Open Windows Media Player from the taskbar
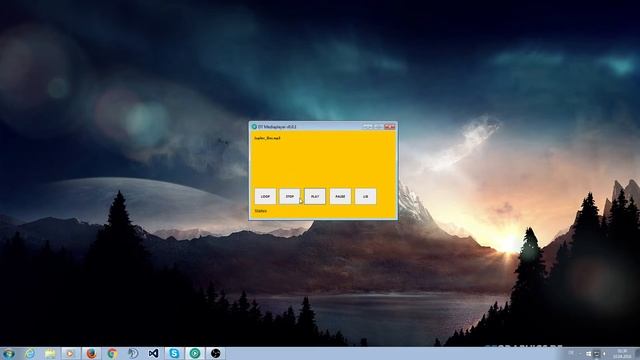Image resolution: width=640 pixels, height=360 pixels. 71,353
